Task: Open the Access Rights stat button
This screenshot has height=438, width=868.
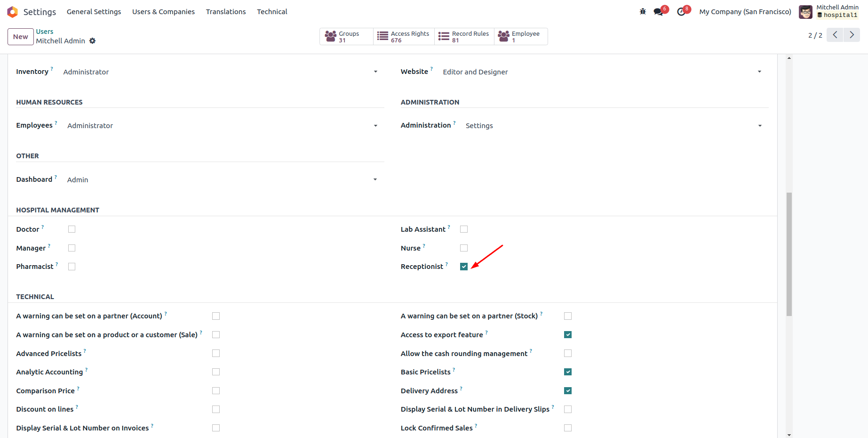Action: (x=404, y=37)
